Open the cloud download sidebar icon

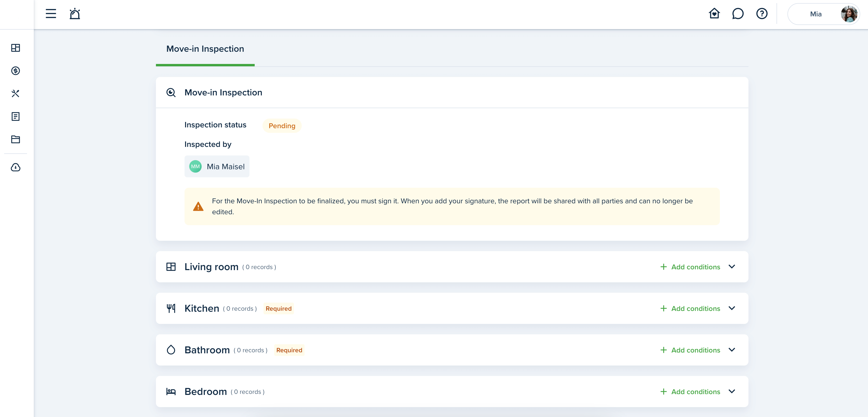pos(16,167)
